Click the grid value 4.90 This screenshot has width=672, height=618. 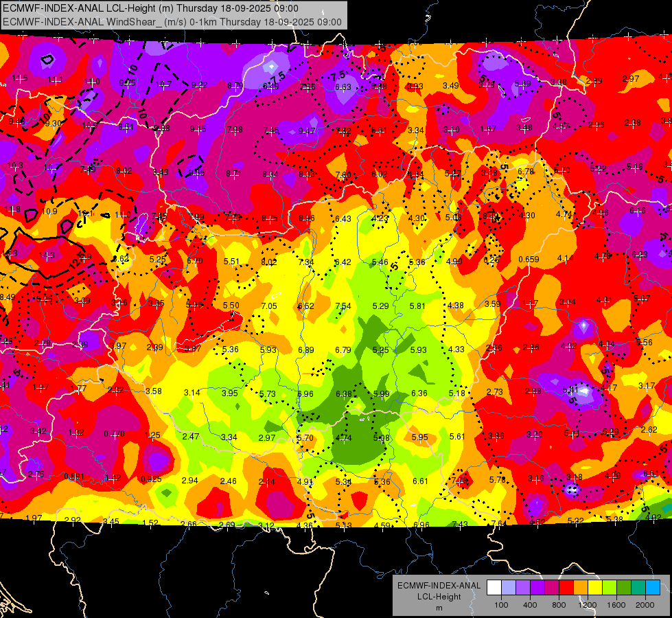(x=454, y=261)
